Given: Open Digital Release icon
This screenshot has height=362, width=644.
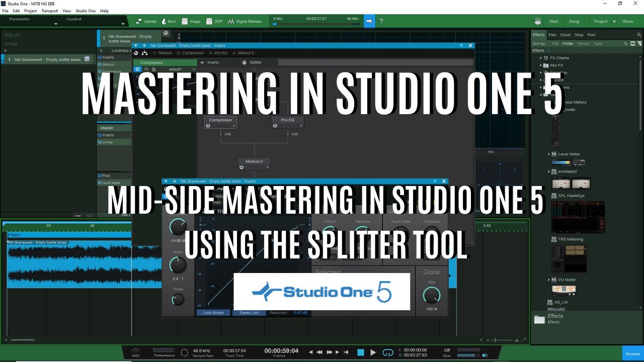Looking at the screenshot, I should (231, 22).
